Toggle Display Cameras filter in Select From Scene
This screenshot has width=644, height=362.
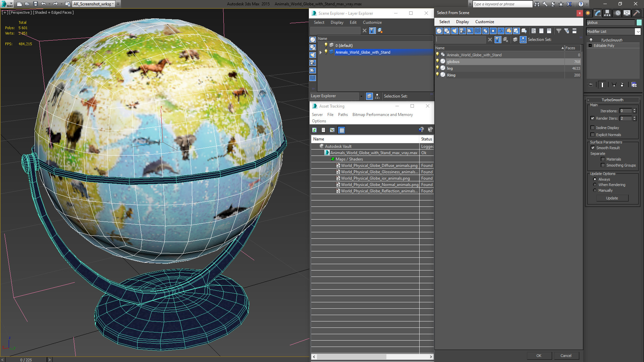pyautogui.click(x=462, y=31)
